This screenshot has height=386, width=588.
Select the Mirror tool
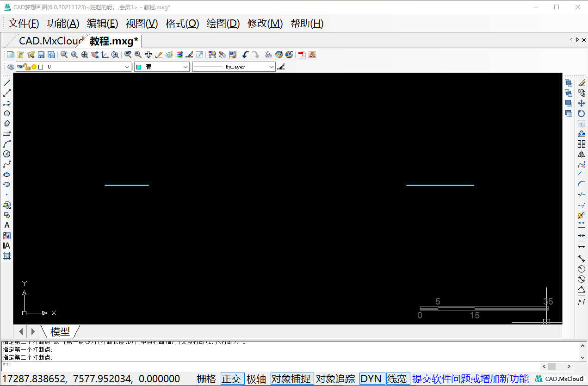click(x=582, y=154)
